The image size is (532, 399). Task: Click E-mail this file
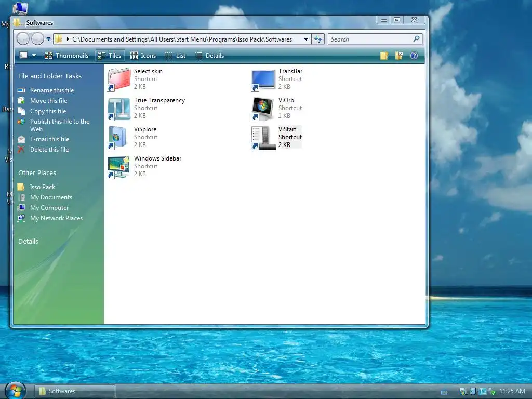click(x=49, y=139)
